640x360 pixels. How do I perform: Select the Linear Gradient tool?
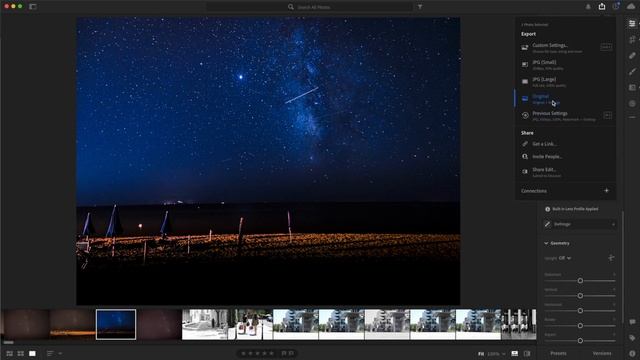(632, 87)
